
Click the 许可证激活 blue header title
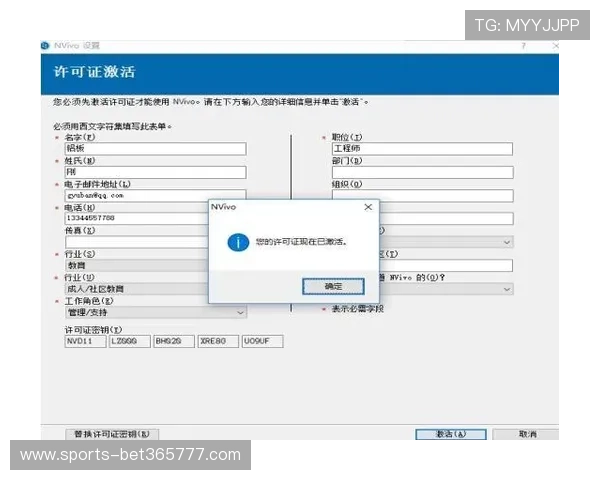pyautogui.click(x=93, y=73)
